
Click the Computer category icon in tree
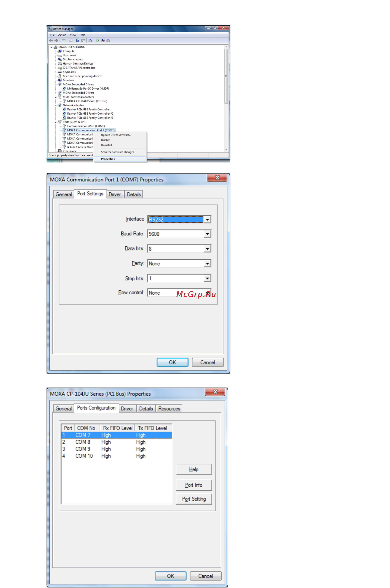click(60, 51)
